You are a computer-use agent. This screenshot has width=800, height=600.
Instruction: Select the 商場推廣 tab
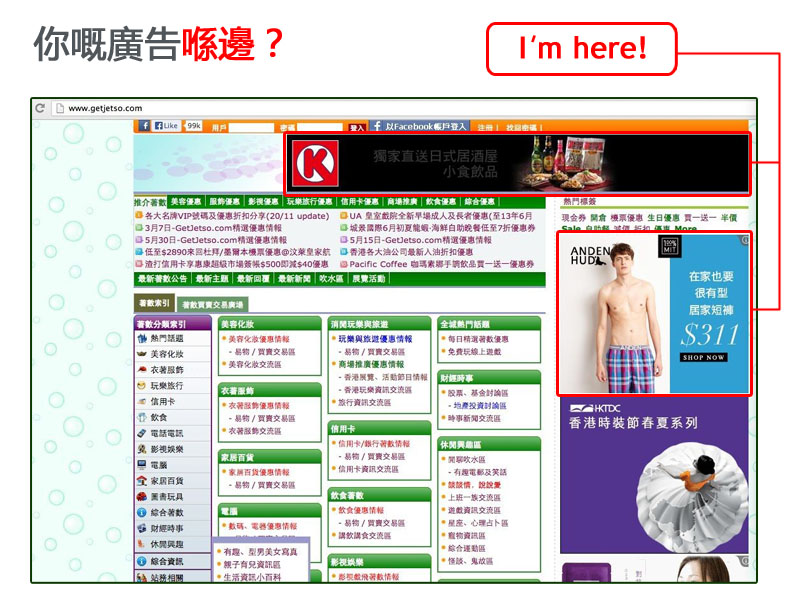(402, 202)
